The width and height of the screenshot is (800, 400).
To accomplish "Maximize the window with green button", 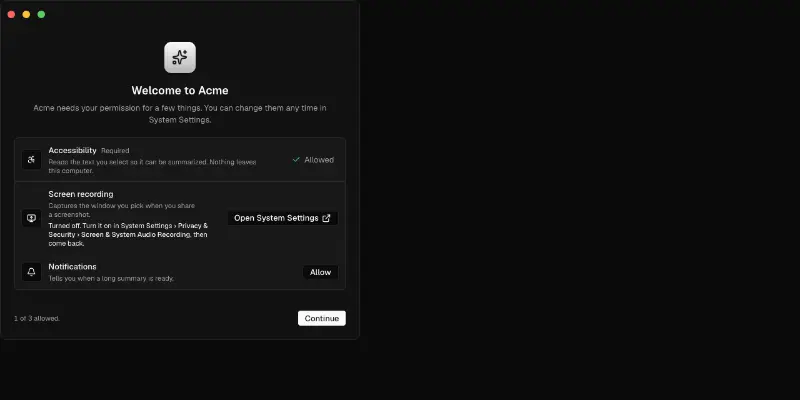I will [x=41, y=14].
